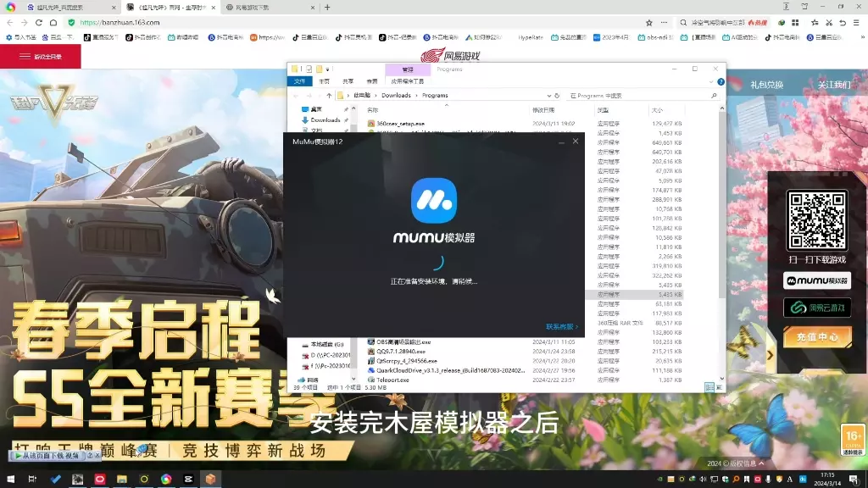
Task: Open the 查看 ribbon tab in Explorer
Action: point(372,81)
